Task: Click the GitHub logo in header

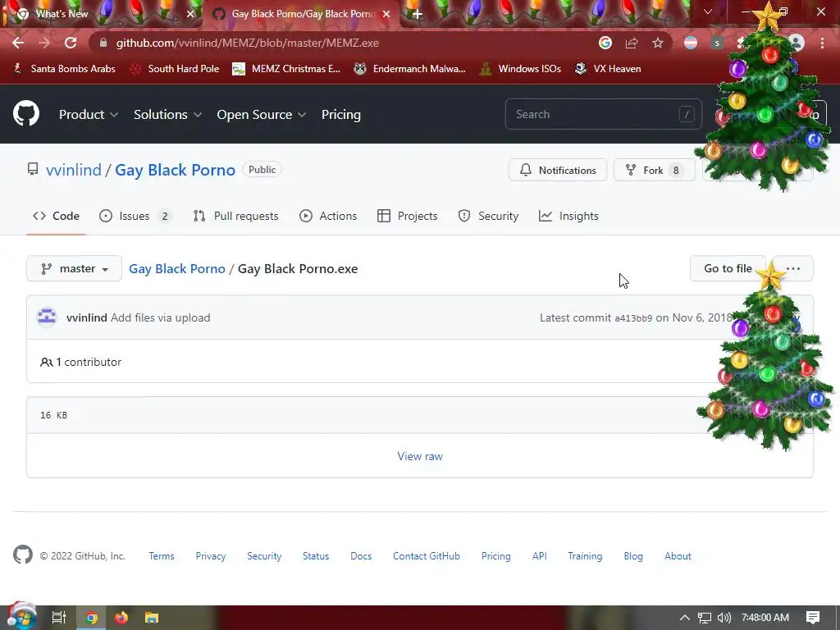Action: pos(25,113)
